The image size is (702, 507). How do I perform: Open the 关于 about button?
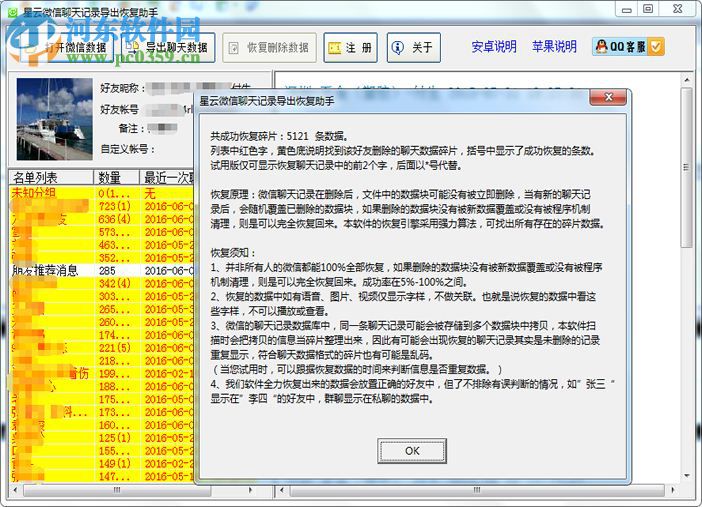coord(414,47)
